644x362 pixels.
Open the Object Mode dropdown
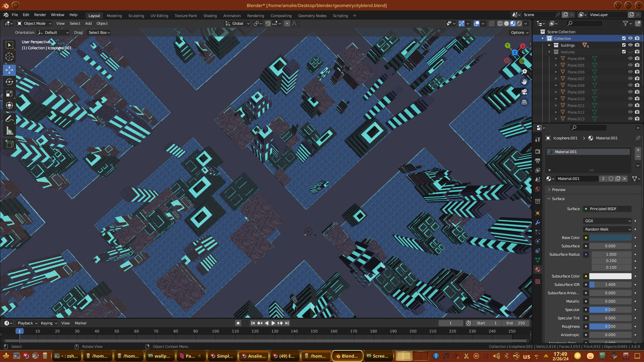pyautogui.click(x=35, y=23)
